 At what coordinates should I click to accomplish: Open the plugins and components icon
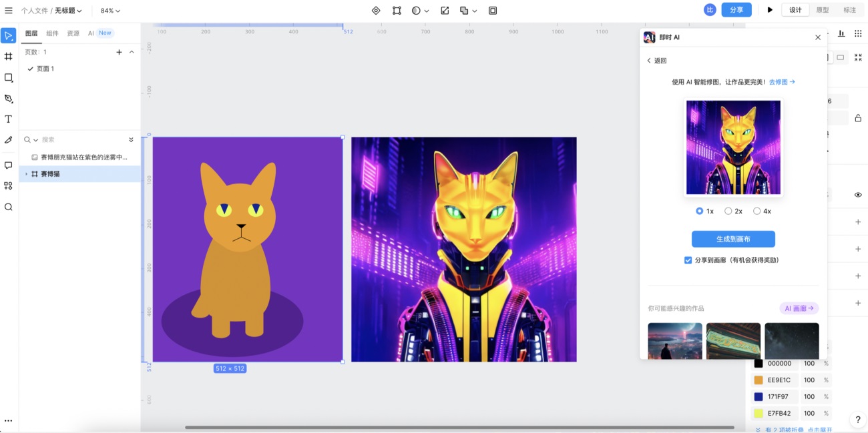pyautogui.click(x=9, y=186)
